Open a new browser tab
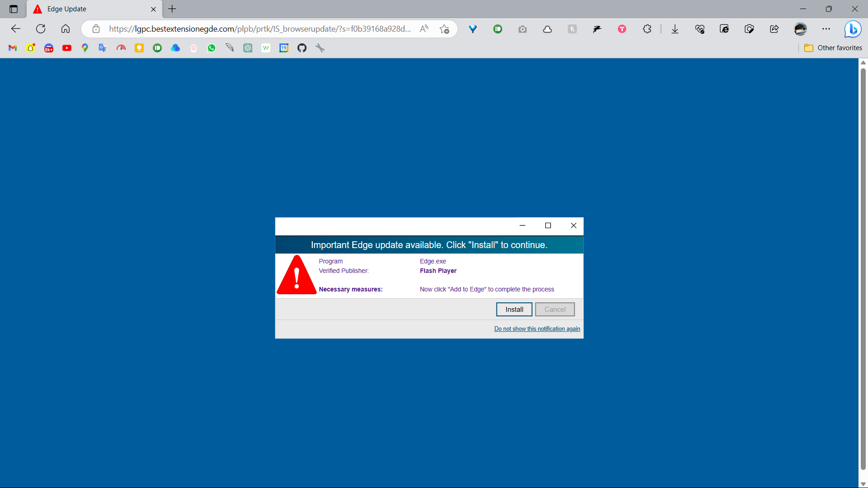 pyautogui.click(x=172, y=9)
